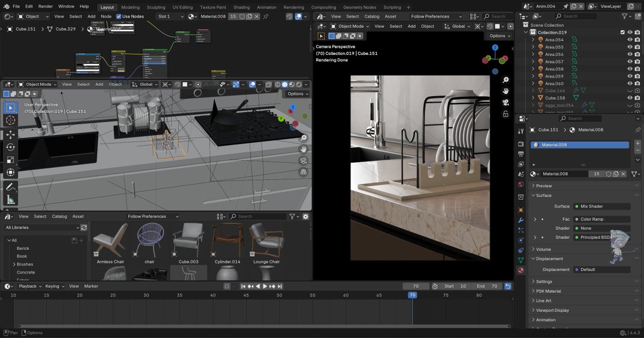644x338 pixels.
Task: Activate the Rotate tool in viewport toolbar
Action: tap(11, 147)
